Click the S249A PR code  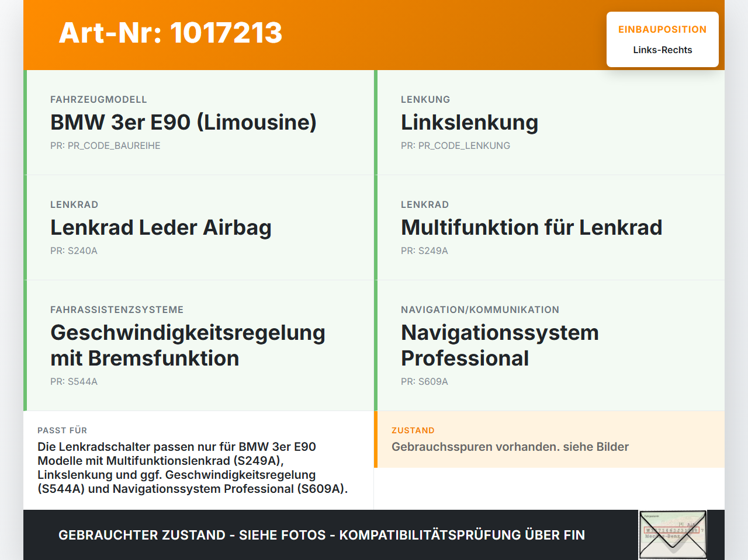[x=424, y=251]
